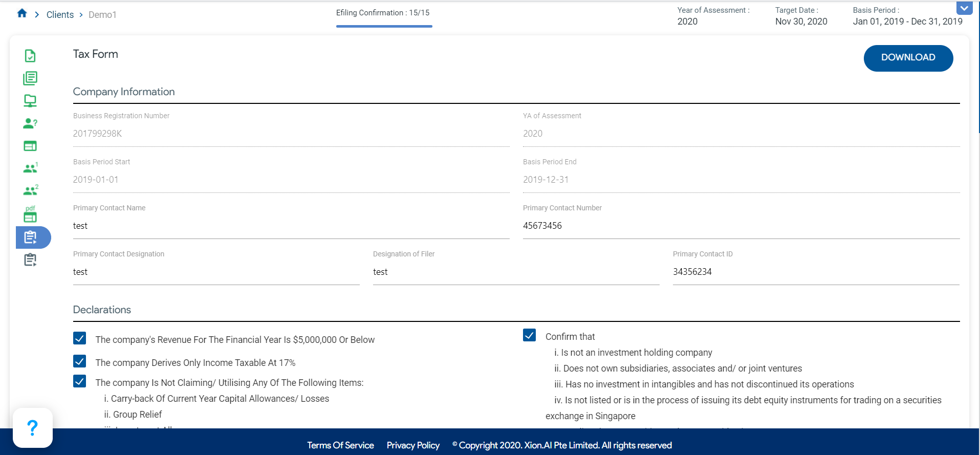Select the group 1 people sidebar icon
980x455 pixels.
pos(30,168)
